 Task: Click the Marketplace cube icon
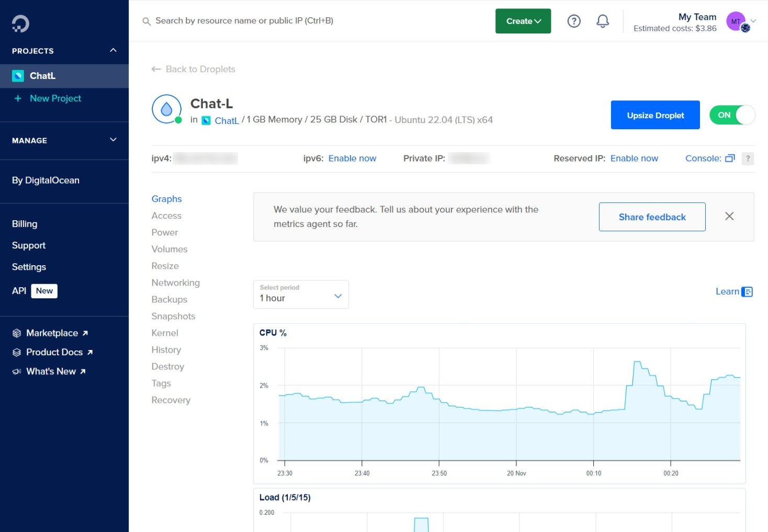tap(17, 333)
